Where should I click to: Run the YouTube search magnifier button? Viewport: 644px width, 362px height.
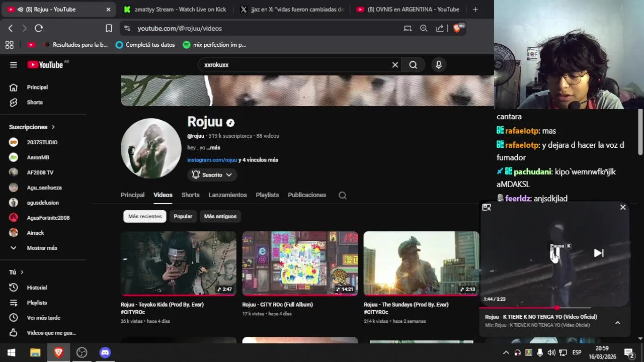point(413,65)
